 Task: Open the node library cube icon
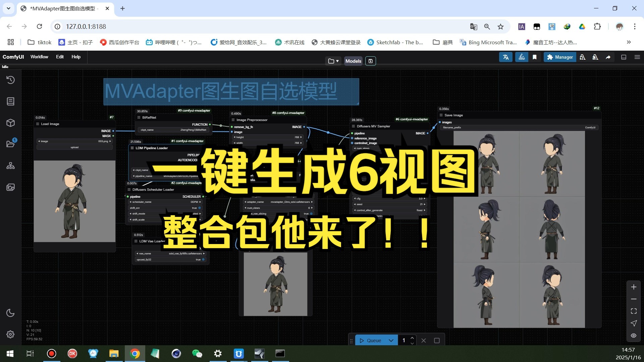click(x=10, y=123)
